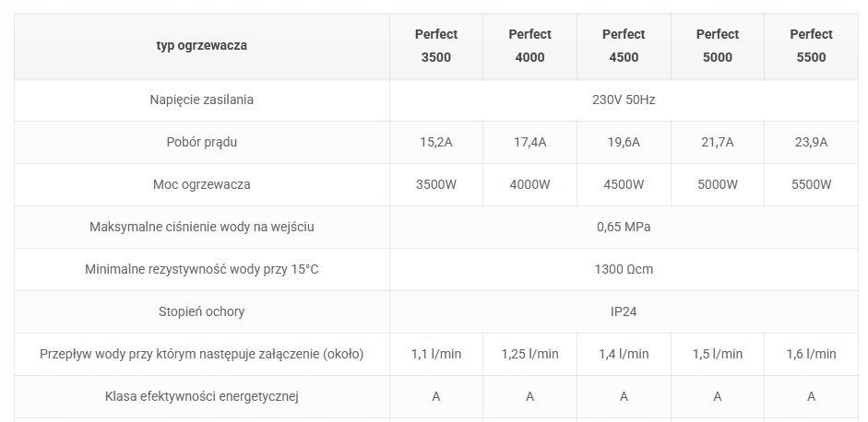Click the 'typ ogrzewacza' header cell
Screen dimensions: 868x422
[202, 44]
